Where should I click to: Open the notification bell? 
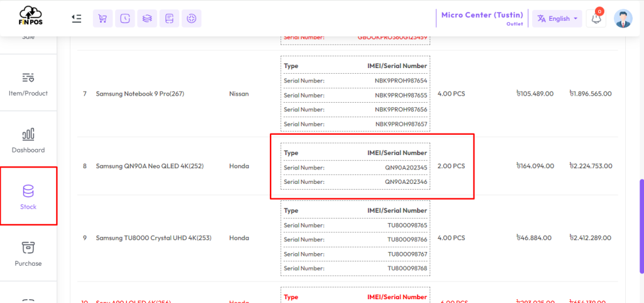point(596,18)
